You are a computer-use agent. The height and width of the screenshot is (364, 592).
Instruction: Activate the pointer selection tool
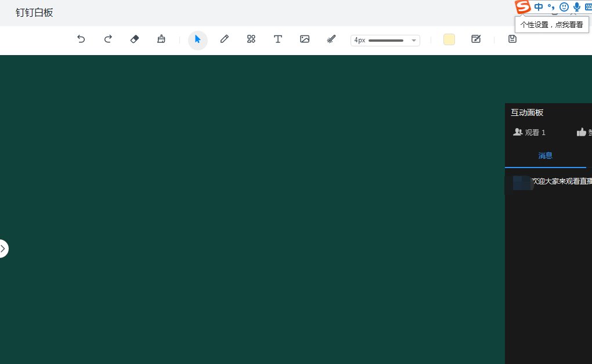tap(198, 39)
